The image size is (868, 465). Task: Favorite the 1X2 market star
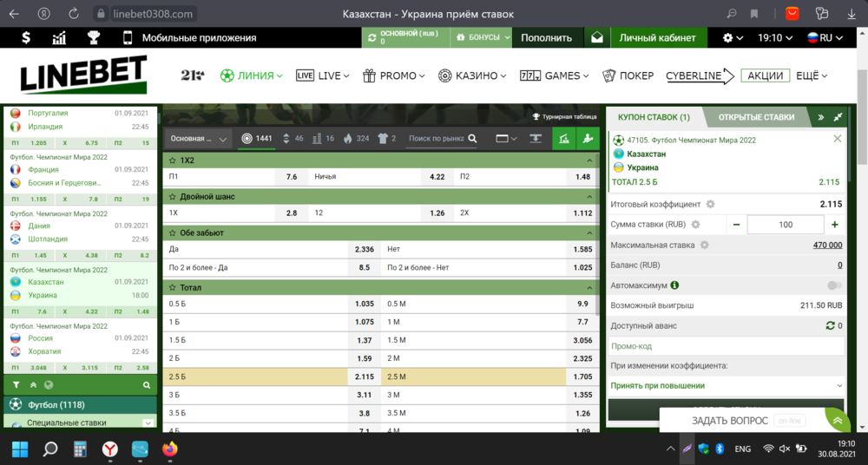tap(173, 160)
